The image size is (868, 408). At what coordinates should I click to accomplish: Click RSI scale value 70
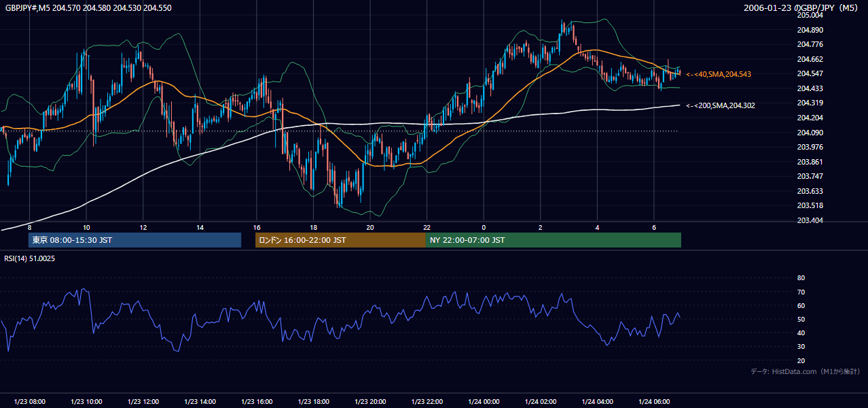tap(801, 292)
